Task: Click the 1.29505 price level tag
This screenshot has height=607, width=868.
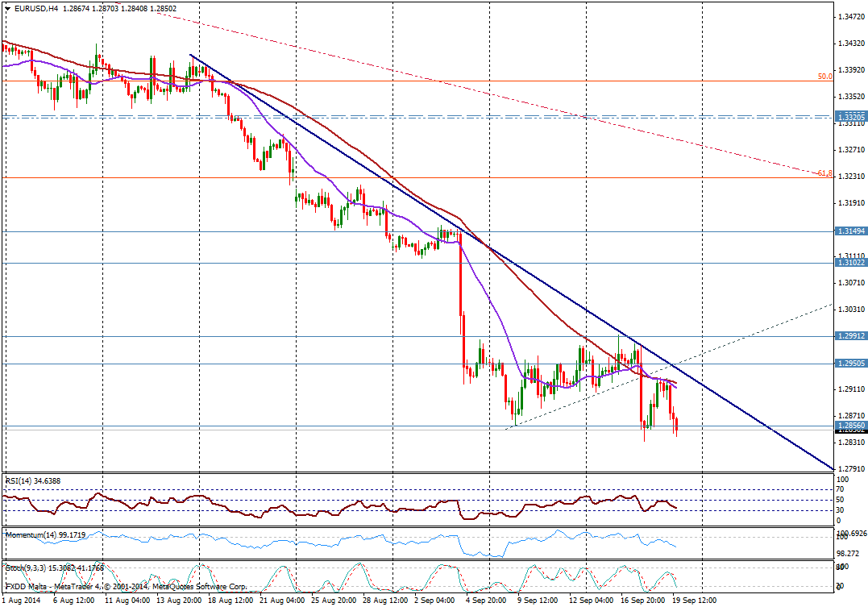Action: [x=849, y=364]
